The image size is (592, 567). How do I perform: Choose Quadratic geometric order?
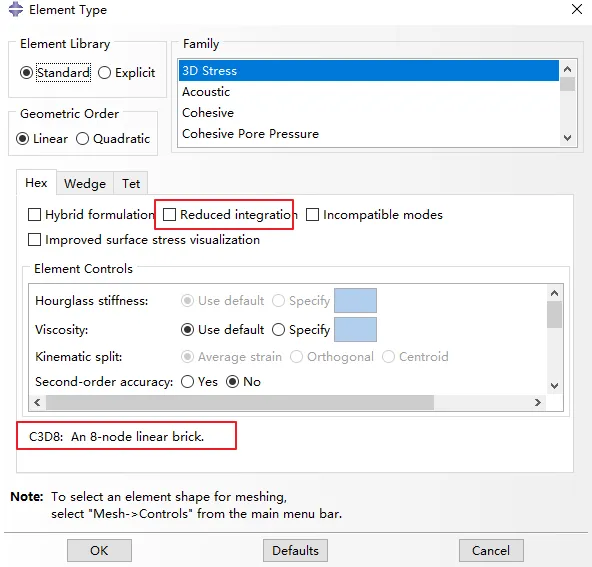point(82,139)
